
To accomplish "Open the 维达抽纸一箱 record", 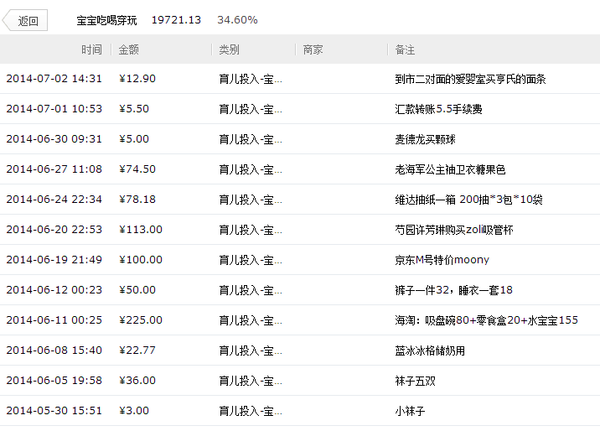I will pyautogui.click(x=300, y=199).
